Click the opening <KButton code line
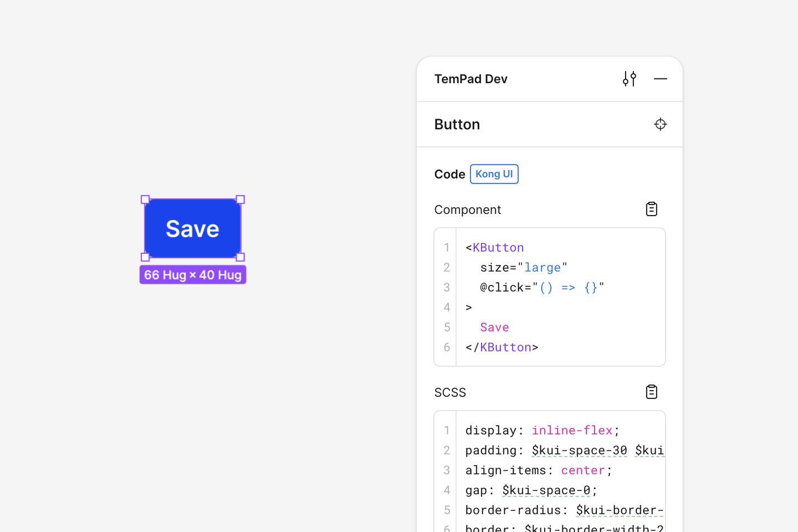This screenshot has width=798, height=532. [x=495, y=247]
